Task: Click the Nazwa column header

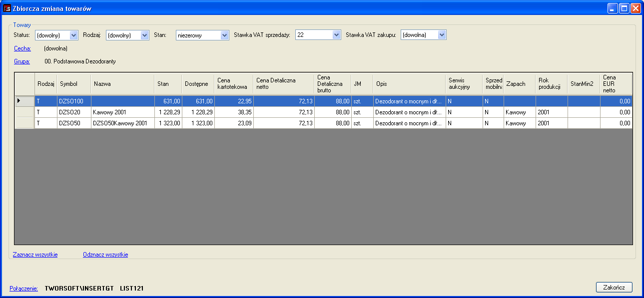Action: [x=123, y=84]
